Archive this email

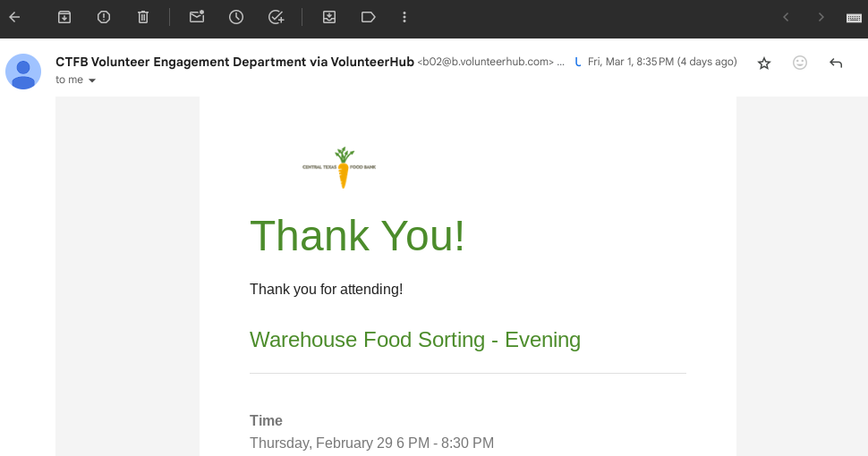64,17
